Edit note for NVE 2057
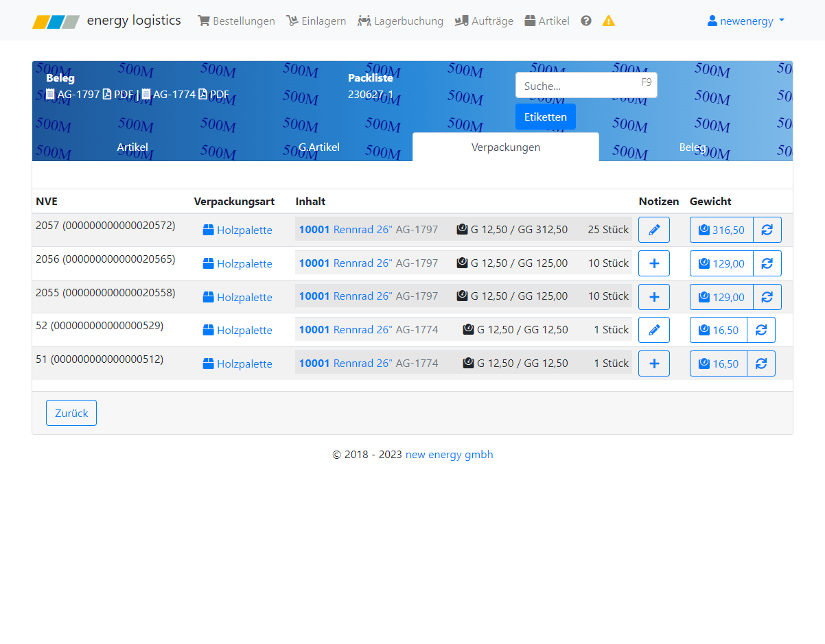Viewport: 825px width, 644px height. (x=654, y=230)
